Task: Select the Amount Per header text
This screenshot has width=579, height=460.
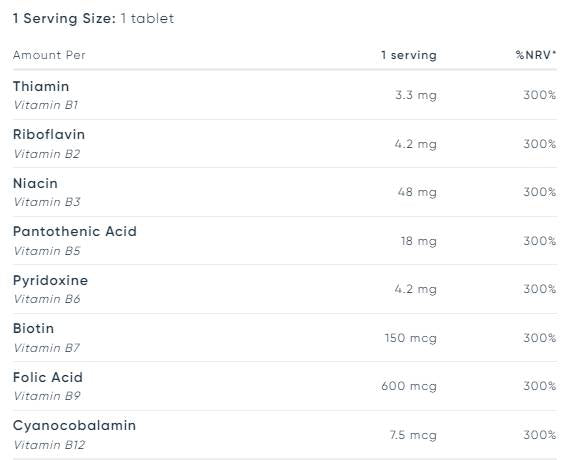Action: pyautogui.click(x=49, y=55)
